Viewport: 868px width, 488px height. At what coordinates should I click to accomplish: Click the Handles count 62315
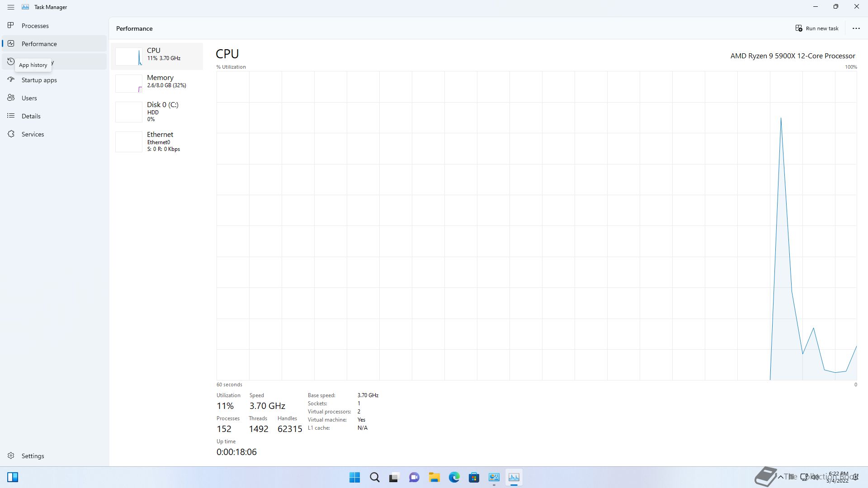click(x=290, y=429)
